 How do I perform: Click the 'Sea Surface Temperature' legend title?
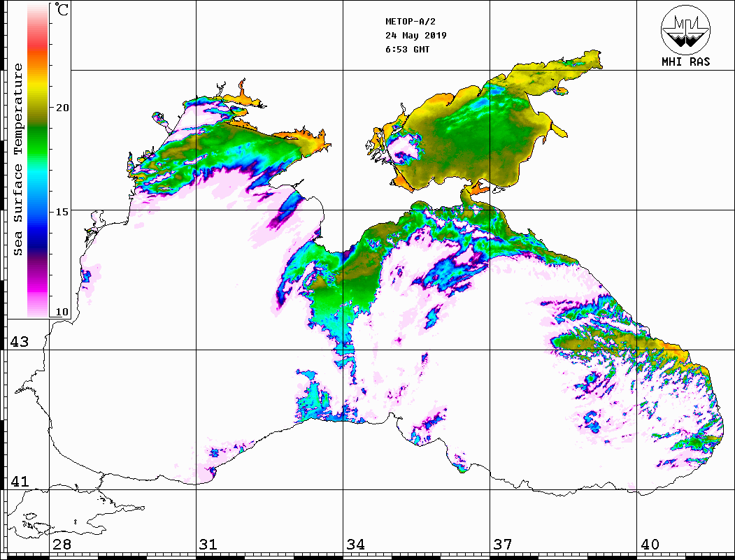pos(17,159)
